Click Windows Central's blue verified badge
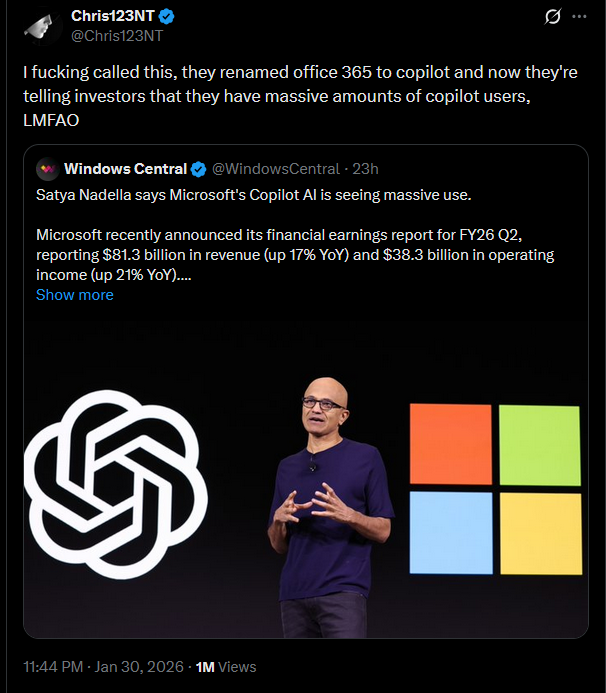 pos(199,168)
